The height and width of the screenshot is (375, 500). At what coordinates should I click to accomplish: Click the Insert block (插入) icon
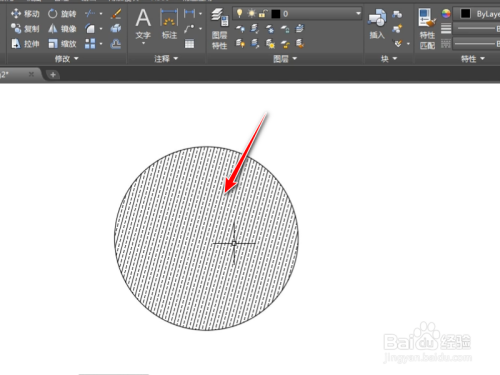[377, 23]
